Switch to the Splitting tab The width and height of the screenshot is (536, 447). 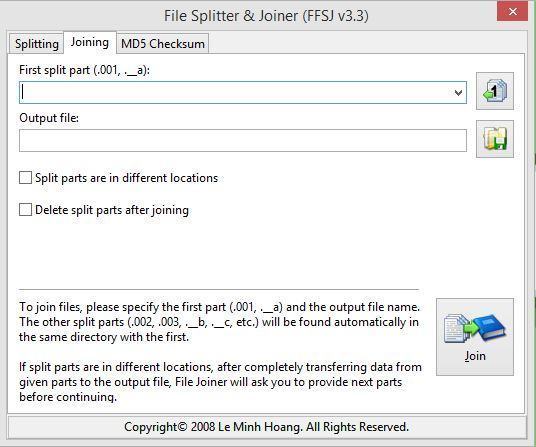coord(37,44)
